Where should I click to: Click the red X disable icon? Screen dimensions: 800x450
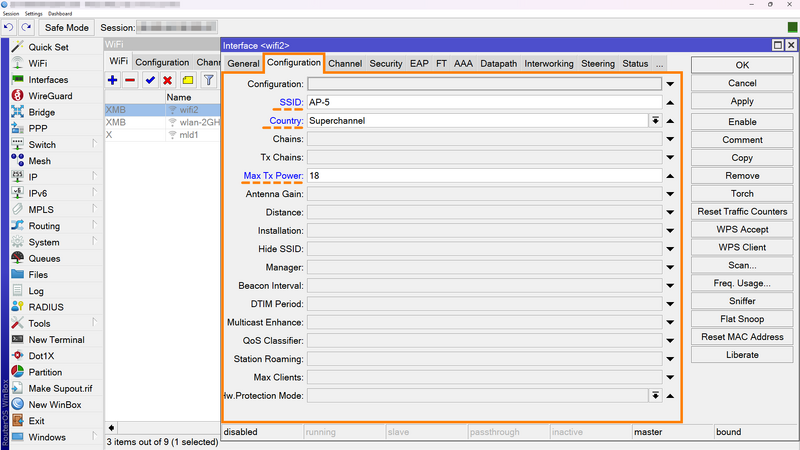coord(167,80)
